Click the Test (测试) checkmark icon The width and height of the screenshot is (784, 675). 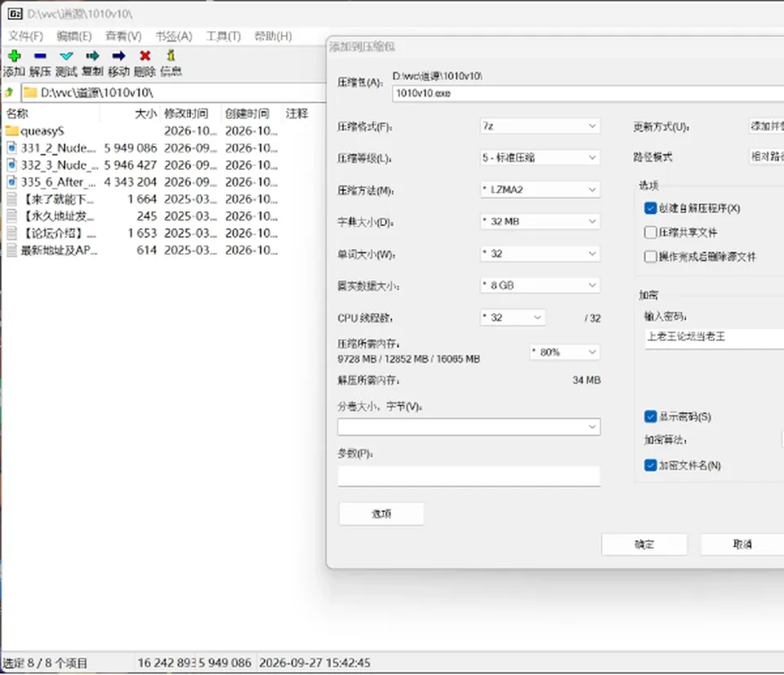[66, 56]
